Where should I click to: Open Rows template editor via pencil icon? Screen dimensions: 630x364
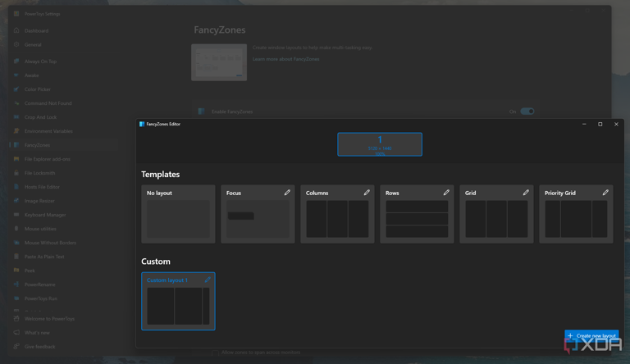pos(446,193)
